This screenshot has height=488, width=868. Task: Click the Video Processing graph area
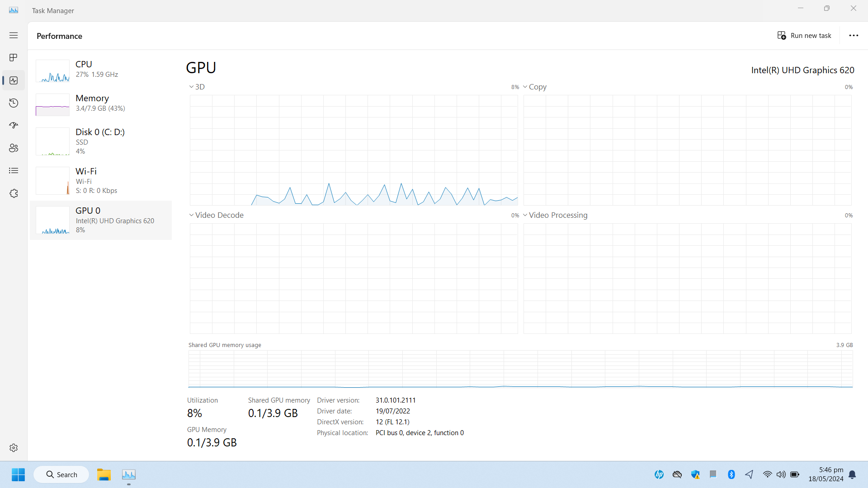pyautogui.click(x=687, y=278)
